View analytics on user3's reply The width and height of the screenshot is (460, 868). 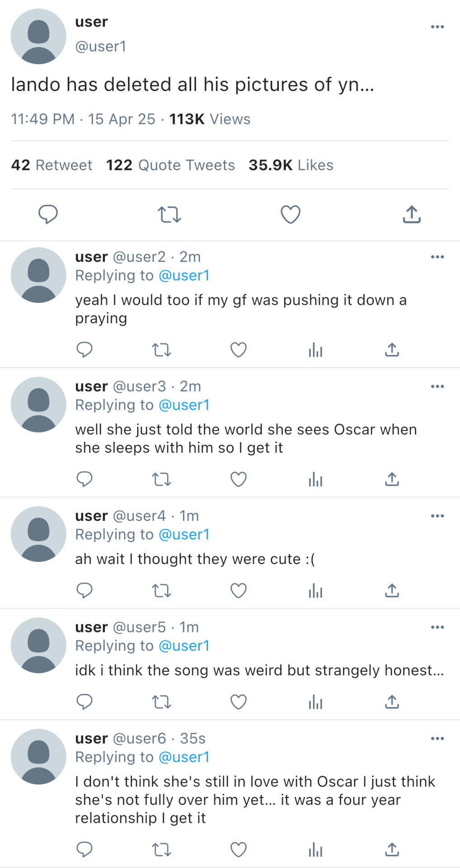coord(315,479)
